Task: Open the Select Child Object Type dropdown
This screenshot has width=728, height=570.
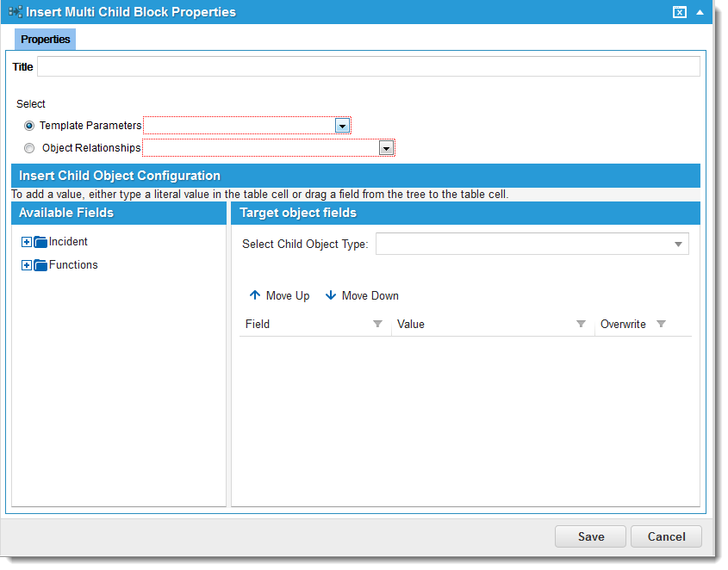Action: tap(677, 244)
